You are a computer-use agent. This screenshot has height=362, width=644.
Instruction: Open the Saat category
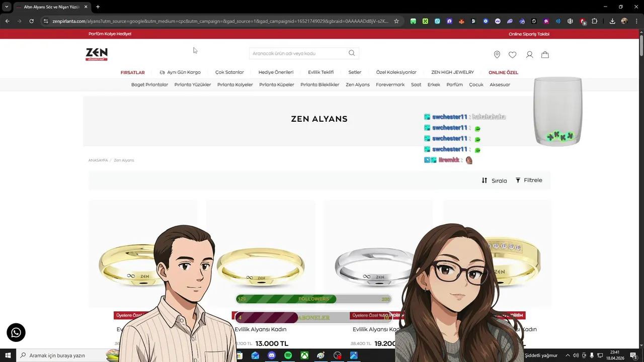(x=416, y=84)
